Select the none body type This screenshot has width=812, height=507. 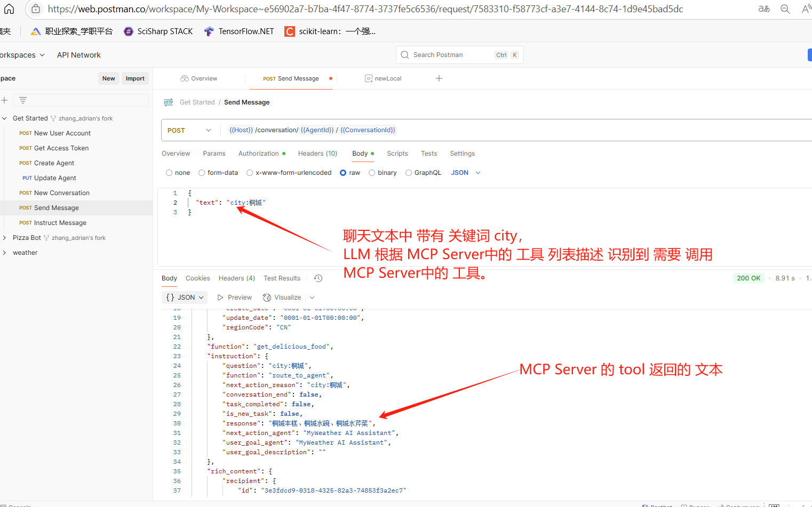tap(169, 173)
